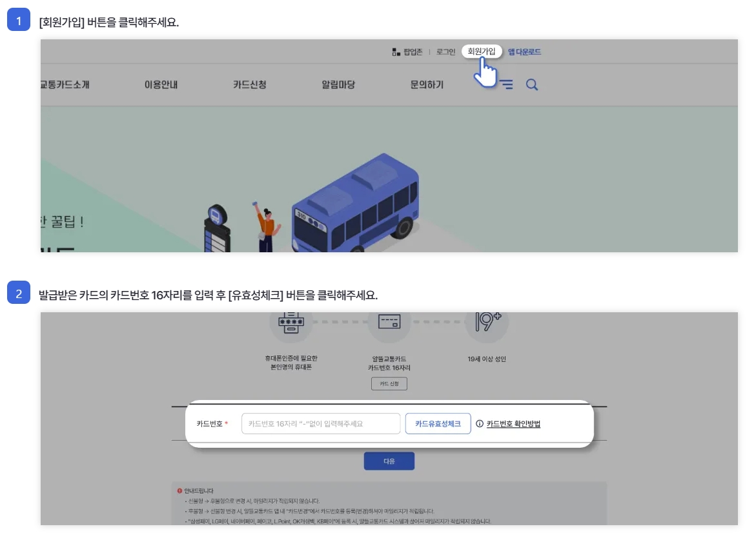Click the 카드번호 input field

(x=320, y=423)
